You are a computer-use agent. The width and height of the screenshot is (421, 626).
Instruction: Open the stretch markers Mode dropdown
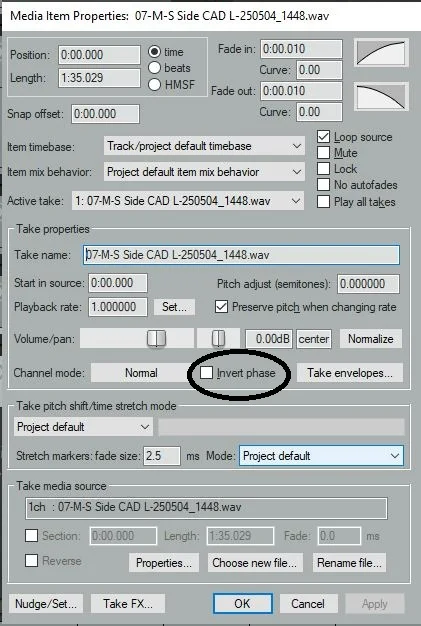point(321,456)
